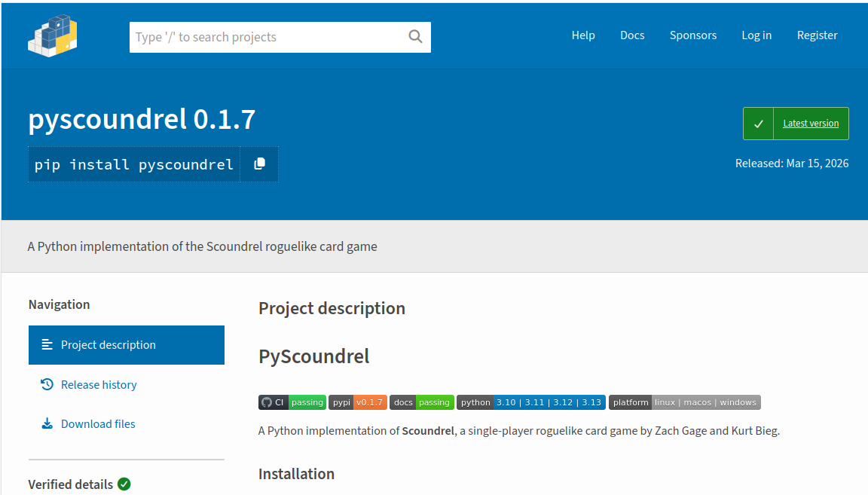Click the Register link
The width and height of the screenshot is (868, 495).
pyautogui.click(x=817, y=35)
